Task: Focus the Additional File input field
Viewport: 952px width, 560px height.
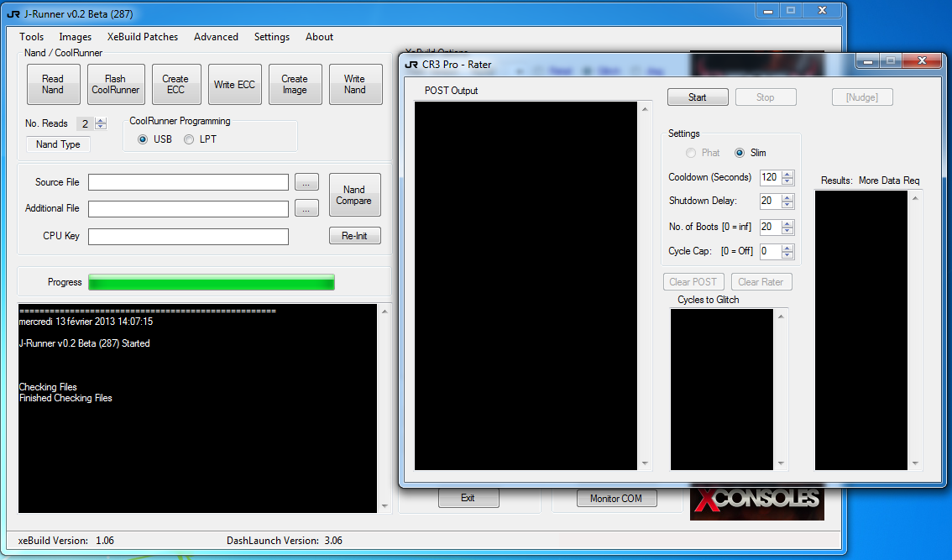Action: [188, 209]
